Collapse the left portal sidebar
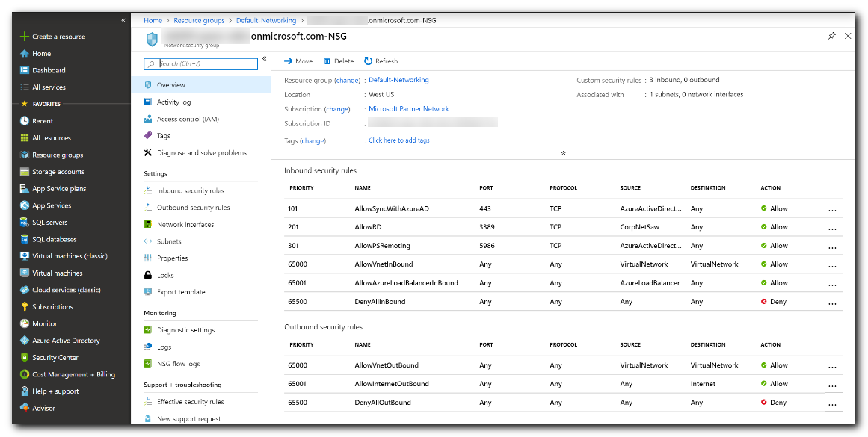 (123, 20)
